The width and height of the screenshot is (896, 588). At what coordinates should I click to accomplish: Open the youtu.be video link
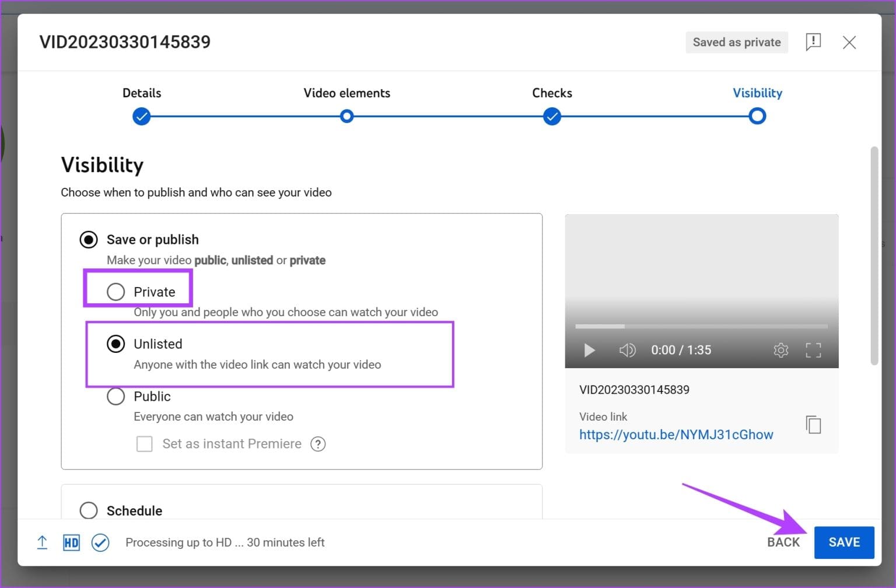676,435
